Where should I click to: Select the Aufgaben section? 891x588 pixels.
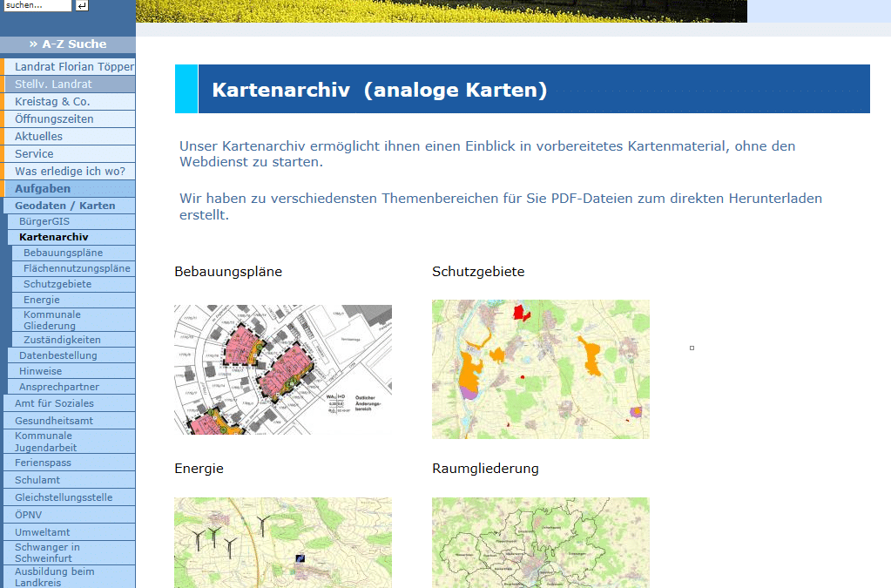(x=70, y=189)
